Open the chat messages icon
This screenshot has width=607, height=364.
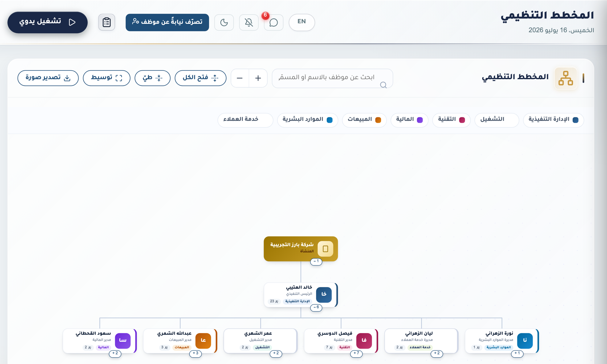coord(273,22)
